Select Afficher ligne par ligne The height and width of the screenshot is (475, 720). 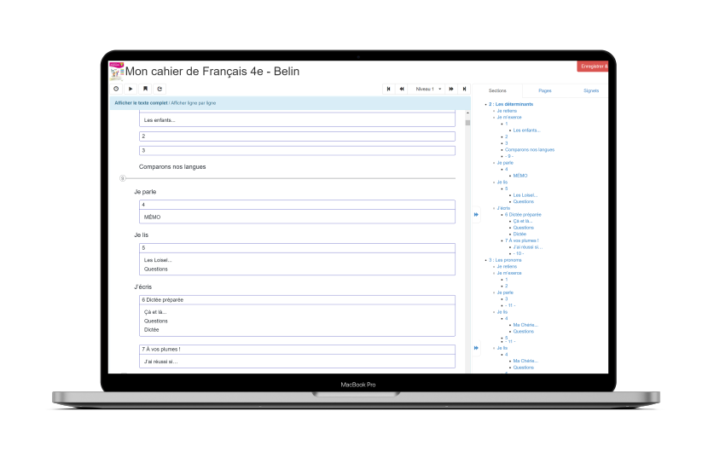[x=194, y=103]
